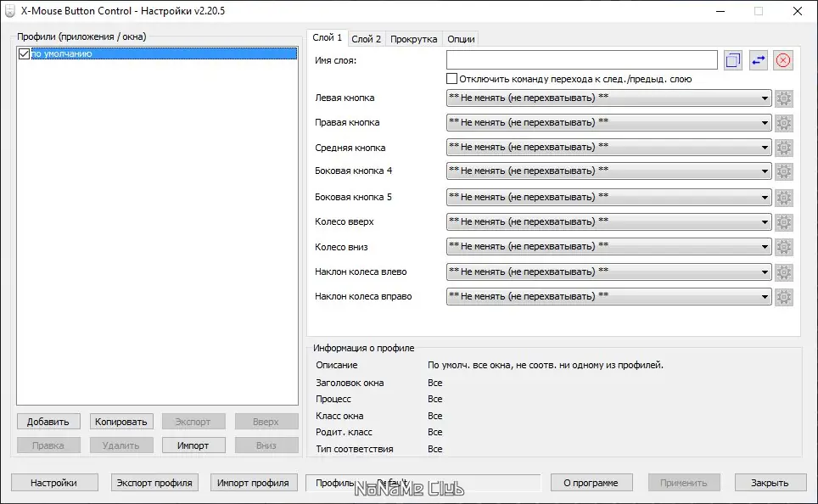Click the Экспорт профиля button

coord(154,483)
